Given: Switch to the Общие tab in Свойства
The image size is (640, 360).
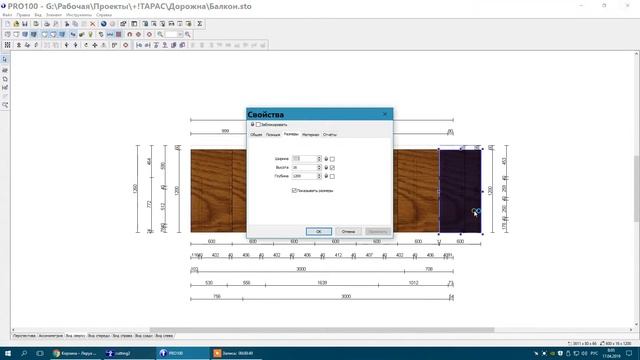Looking at the screenshot, I should 256,134.
